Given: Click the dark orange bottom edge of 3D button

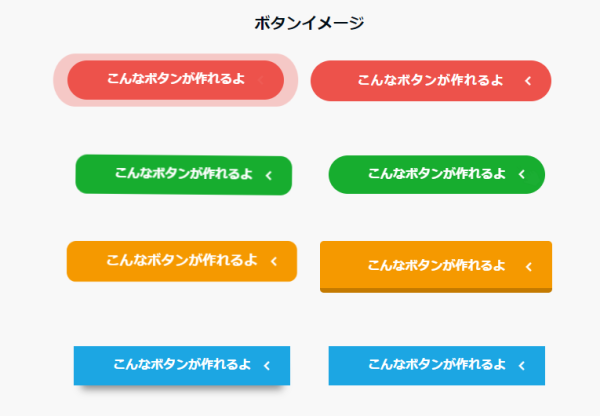Looking at the screenshot, I should tap(435, 290).
